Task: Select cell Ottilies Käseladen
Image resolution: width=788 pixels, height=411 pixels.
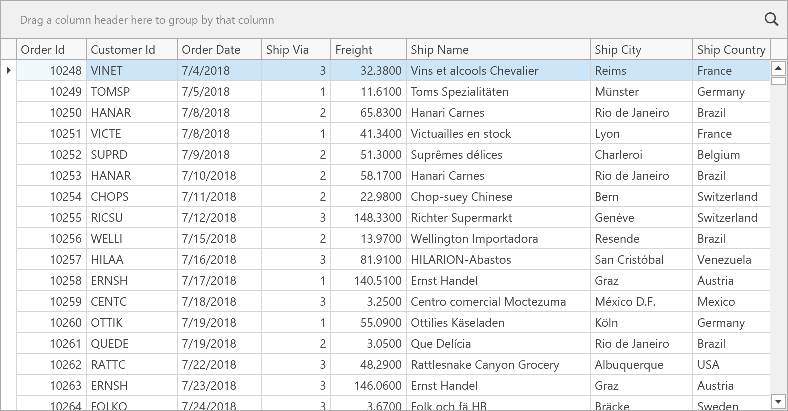Action: click(x=499, y=323)
